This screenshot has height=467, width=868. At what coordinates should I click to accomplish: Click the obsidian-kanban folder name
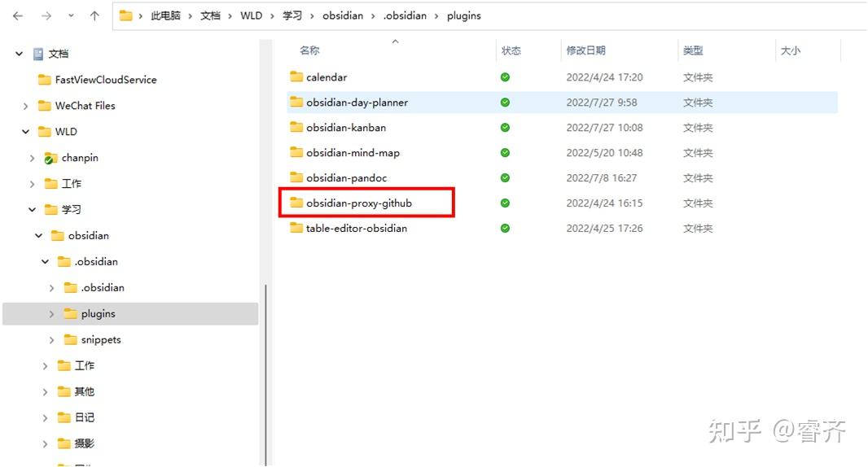[x=346, y=127]
